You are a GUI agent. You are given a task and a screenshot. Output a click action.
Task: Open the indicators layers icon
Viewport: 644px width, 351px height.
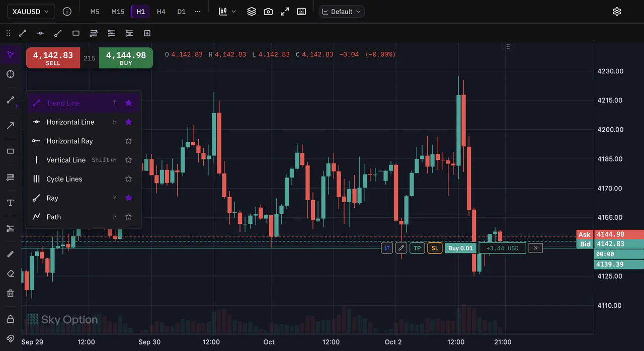tap(252, 11)
